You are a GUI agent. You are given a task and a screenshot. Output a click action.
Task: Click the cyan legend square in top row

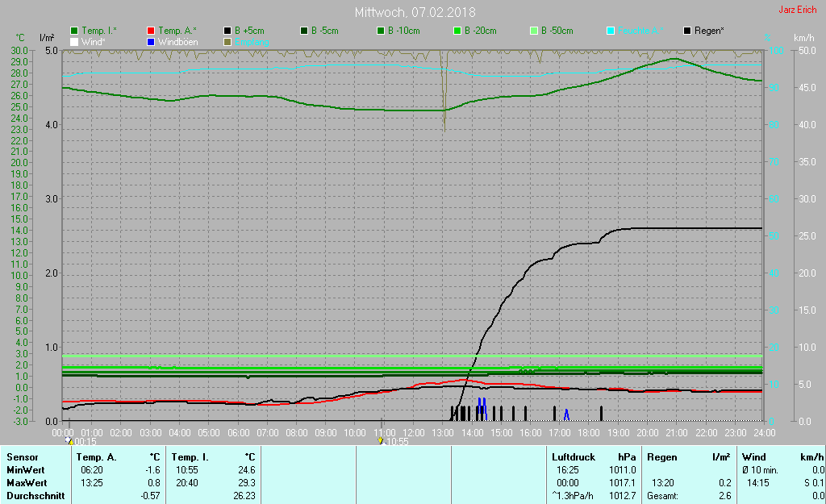[611, 31]
